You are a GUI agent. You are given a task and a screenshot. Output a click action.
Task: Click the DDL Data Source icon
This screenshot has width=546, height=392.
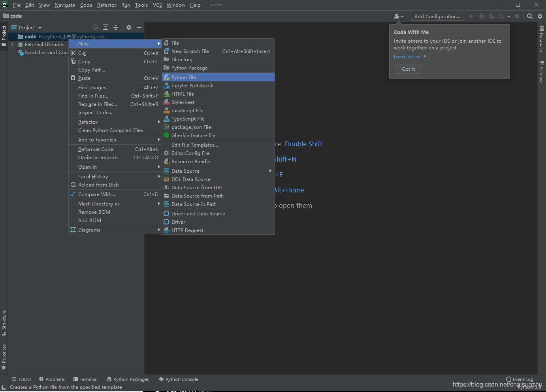tap(167, 179)
